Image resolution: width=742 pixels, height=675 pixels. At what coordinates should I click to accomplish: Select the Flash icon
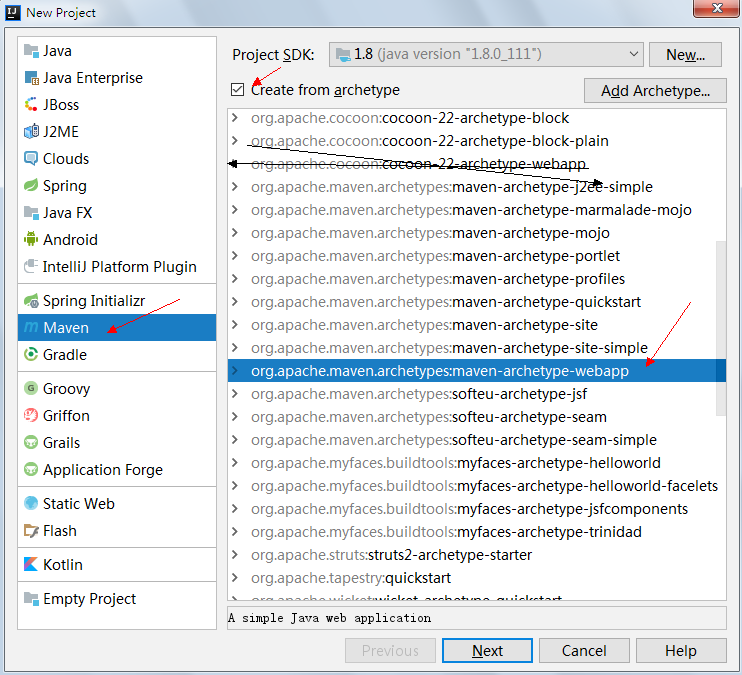click(31, 531)
